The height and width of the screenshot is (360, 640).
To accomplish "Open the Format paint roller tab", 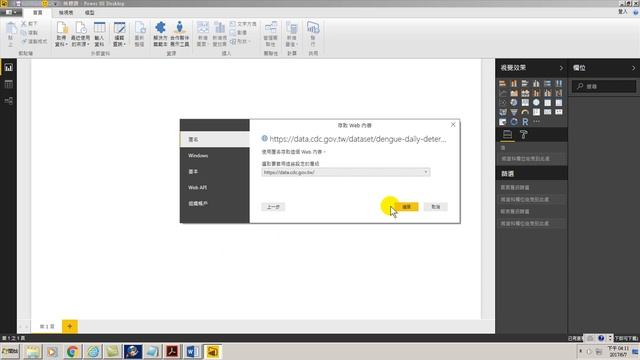I will pyautogui.click(x=524, y=134).
